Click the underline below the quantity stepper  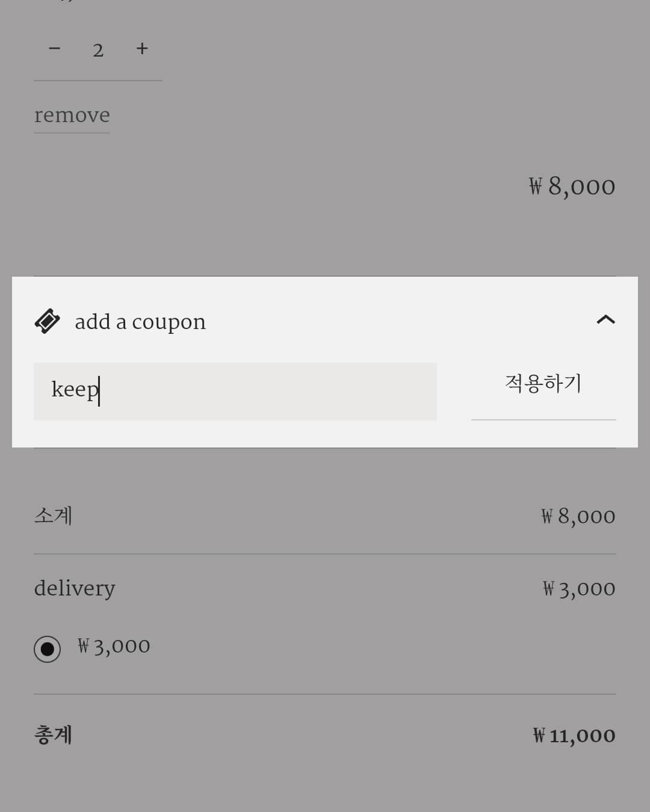[x=98, y=81]
